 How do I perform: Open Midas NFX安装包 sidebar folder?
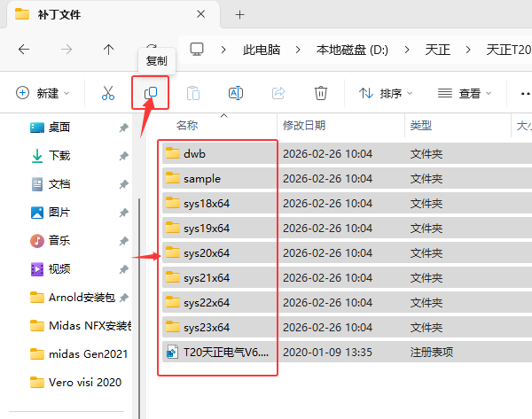(x=90, y=326)
